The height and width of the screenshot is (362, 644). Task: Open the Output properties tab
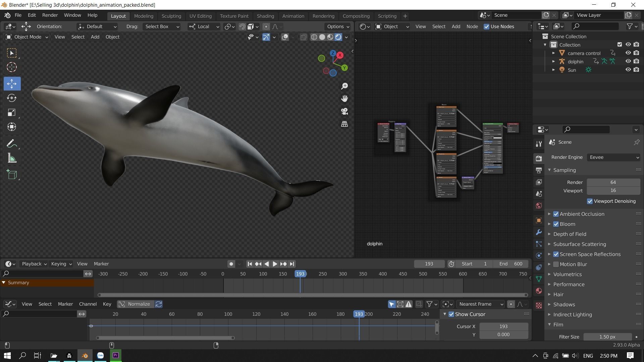[x=539, y=170]
